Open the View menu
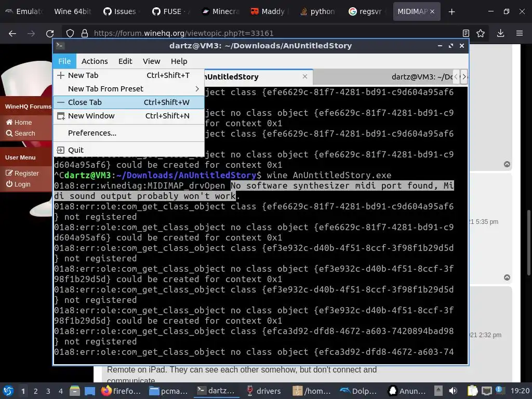The width and height of the screenshot is (532, 399). tap(151, 61)
